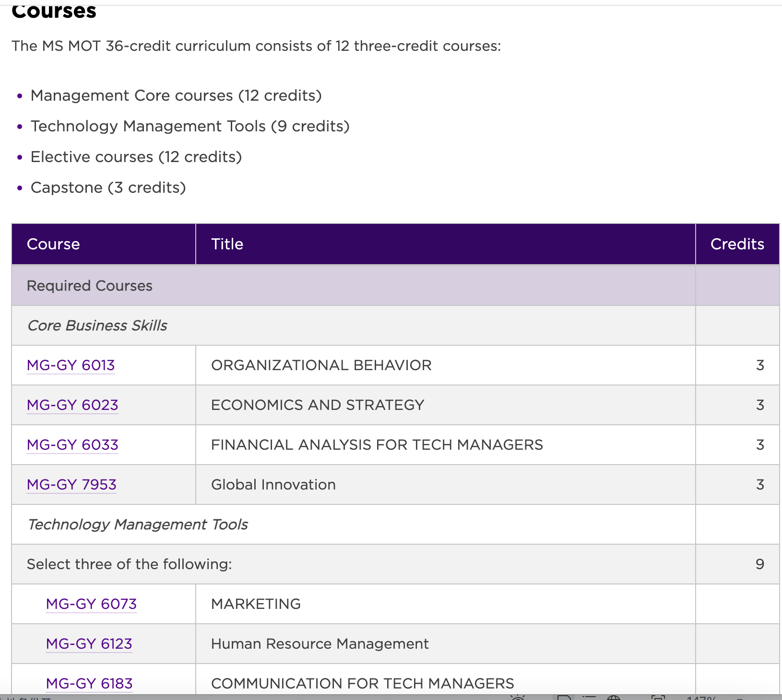The width and height of the screenshot is (782, 700).
Task: Open the MG-GY 6013 course link
Action: point(71,365)
